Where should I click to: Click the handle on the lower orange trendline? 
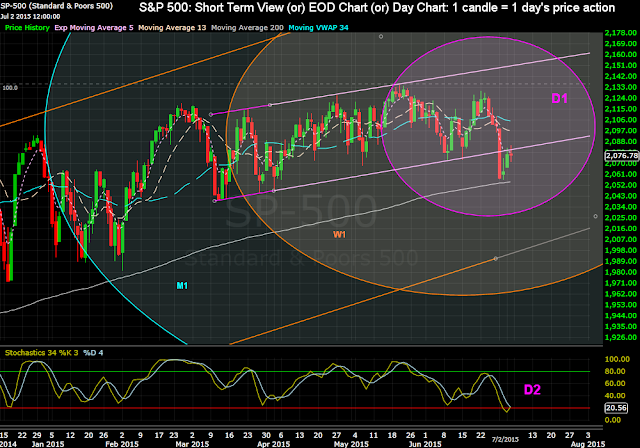[496, 259]
